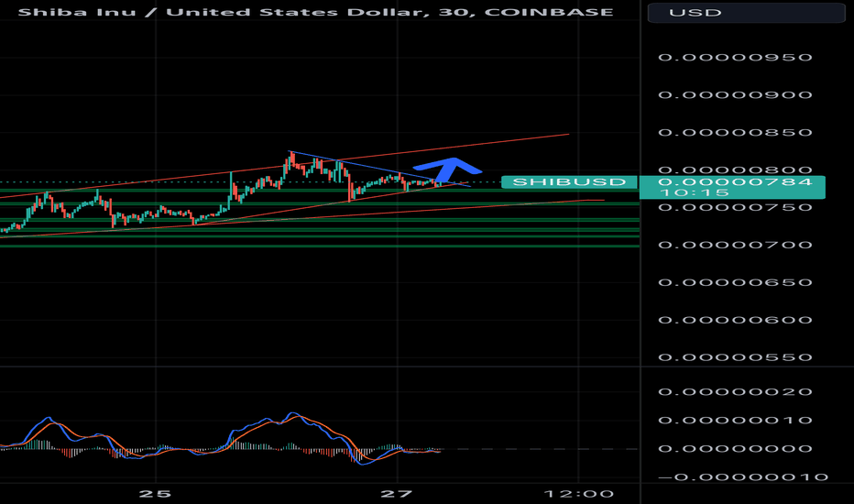Click the date label 25 on time axis
The height and width of the screenshot is (504, 854).
(x=155, y=494)
